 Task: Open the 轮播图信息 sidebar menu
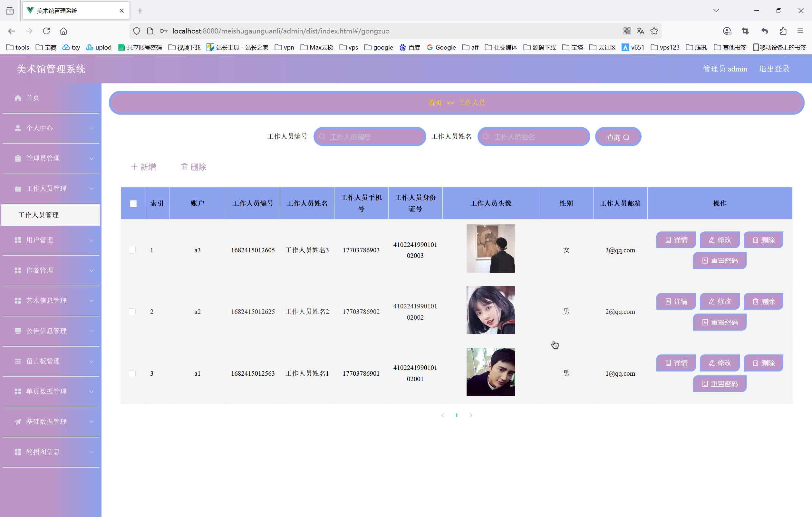51,452
